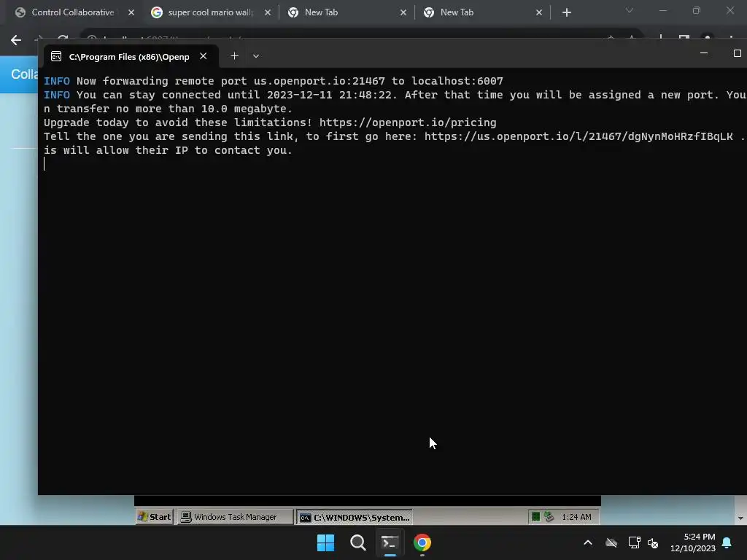Viewport: 747px width, 560px height.
Task: Click the first INFO label in terminal
Action: coord(57,81)
